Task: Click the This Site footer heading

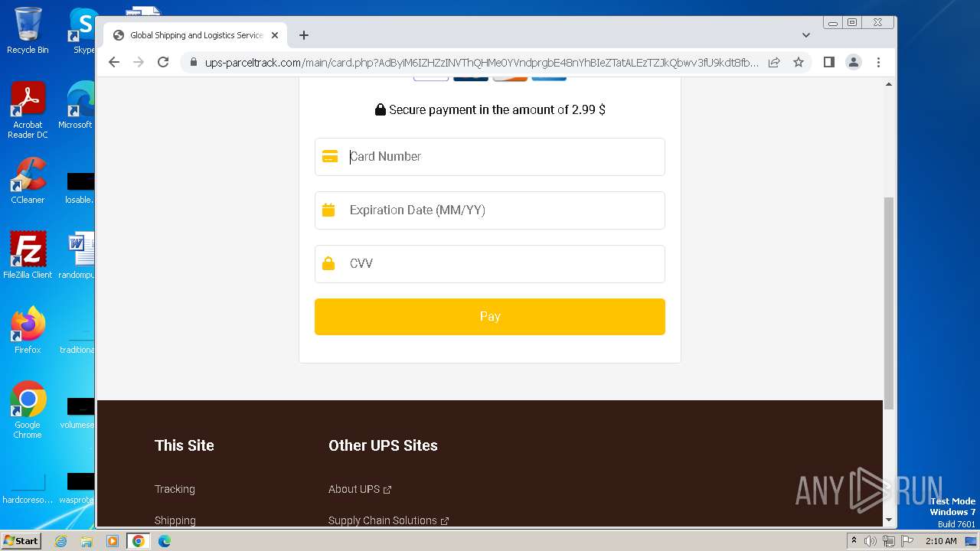Action: 185,445
